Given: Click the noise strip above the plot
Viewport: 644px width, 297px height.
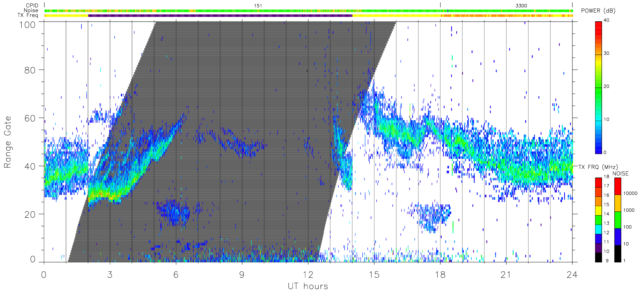Looking at the screenshot, I should pyautogui.click(x=309, y=11).
